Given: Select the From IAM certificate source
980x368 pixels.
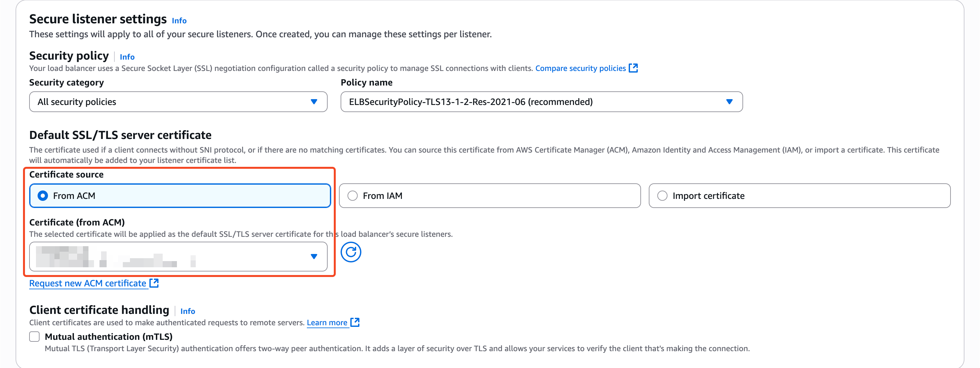Looking at the screenshot, I should [x=353, y=196].
